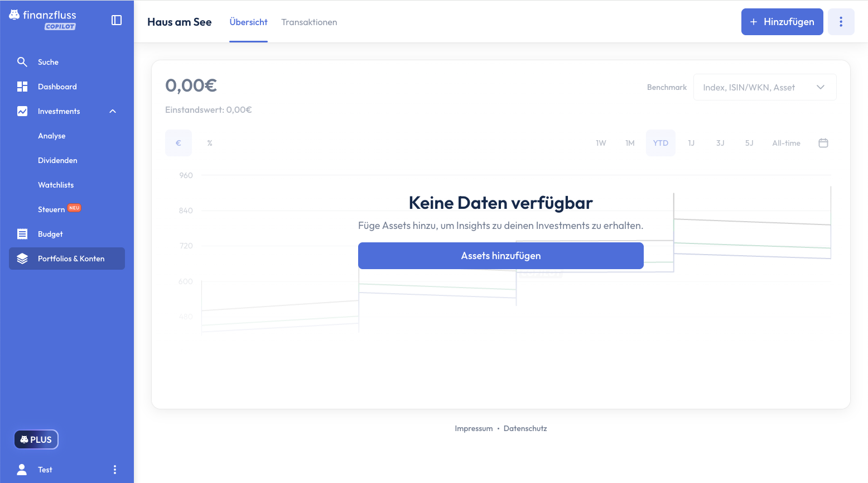The image size is (868, 483).
Task: Switch chart to euro display
Action: pos(179,143)
